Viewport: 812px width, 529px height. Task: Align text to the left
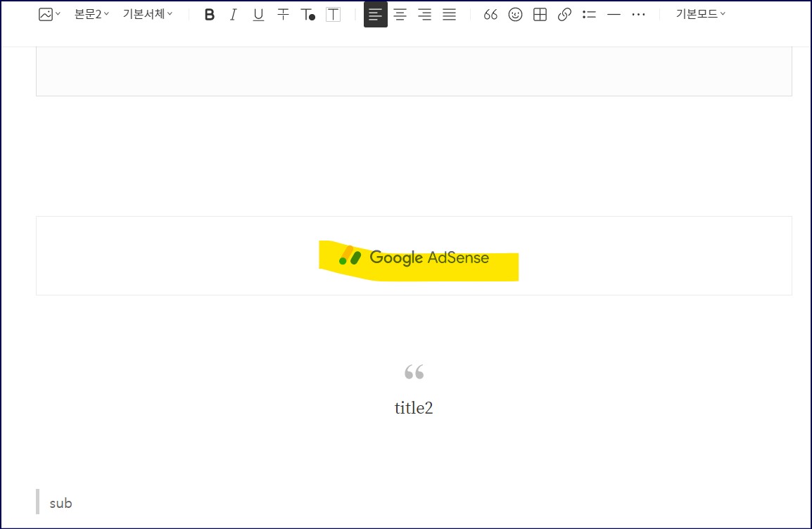tap(376, 15)
